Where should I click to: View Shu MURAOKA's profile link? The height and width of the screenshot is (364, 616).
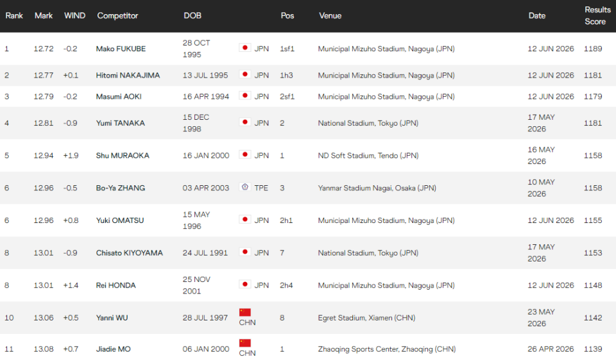point(123,156)
